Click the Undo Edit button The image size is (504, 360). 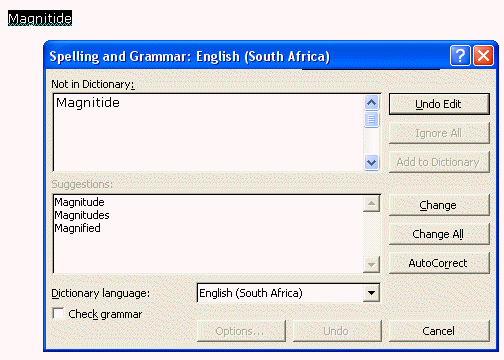(439, 104)
